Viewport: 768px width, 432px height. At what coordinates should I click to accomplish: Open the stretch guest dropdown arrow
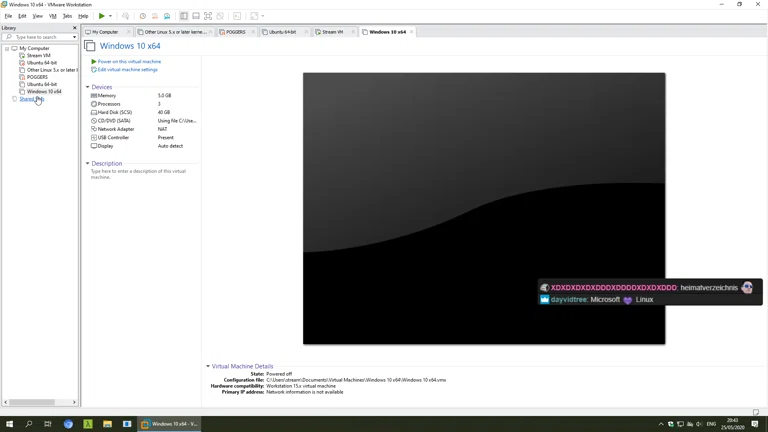pos(263,16)
